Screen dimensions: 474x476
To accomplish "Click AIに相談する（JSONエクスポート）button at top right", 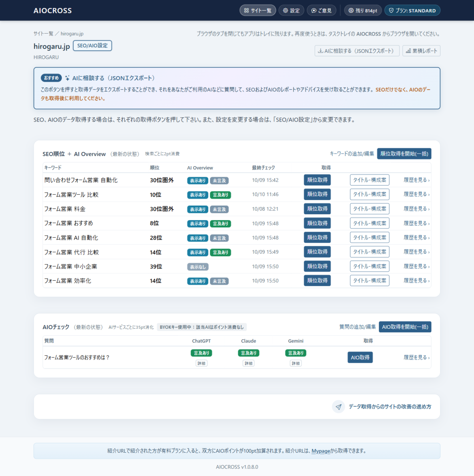I will 357,51.
